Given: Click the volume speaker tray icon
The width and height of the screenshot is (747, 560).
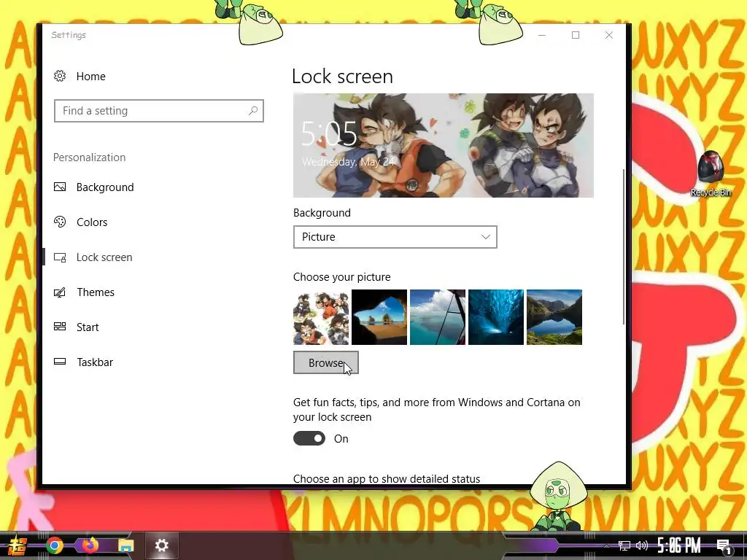Looking at the screenshot, I should pyautogui.click(x=642, y=545).
